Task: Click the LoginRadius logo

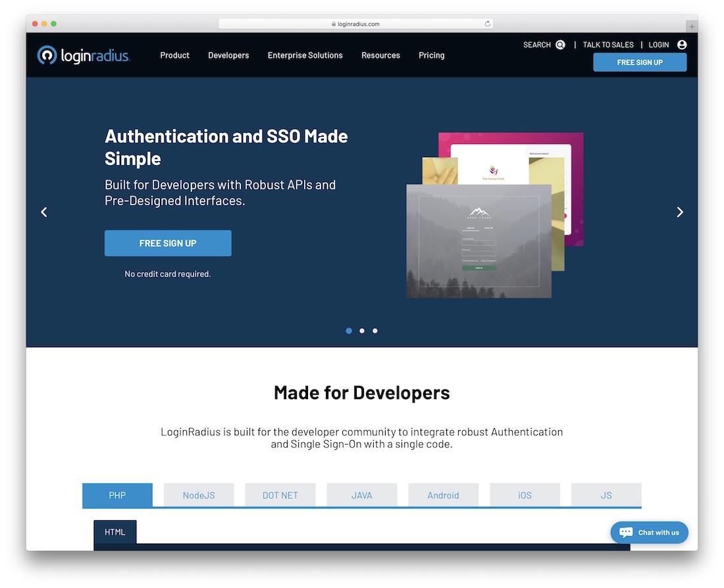Action: (x=84, y=55)
